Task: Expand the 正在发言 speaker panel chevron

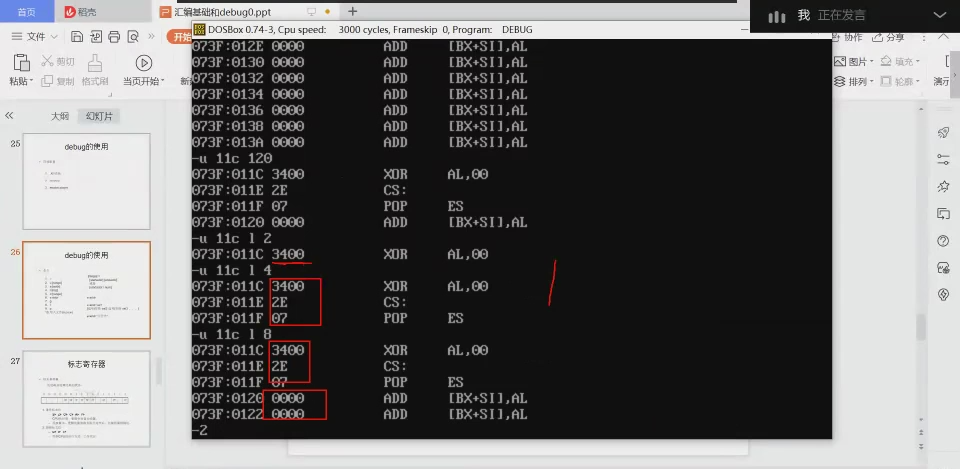Action: [x=939, y=15]
